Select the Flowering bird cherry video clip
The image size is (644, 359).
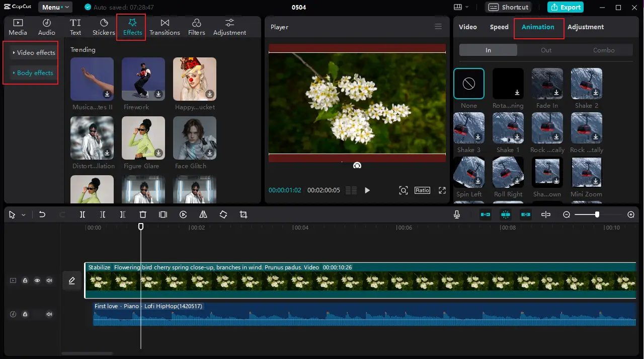point(360,280)
